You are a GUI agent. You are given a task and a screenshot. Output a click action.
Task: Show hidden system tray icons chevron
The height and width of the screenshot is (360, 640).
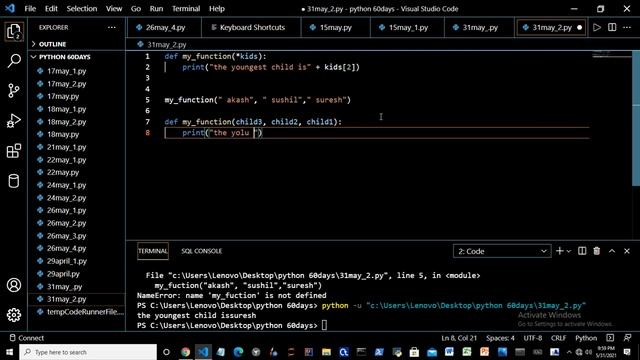[569, 352]
